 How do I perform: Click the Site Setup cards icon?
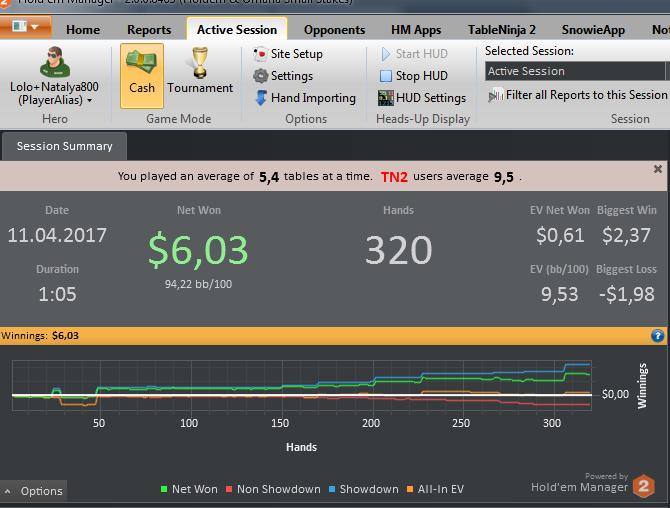pos(260,54)
